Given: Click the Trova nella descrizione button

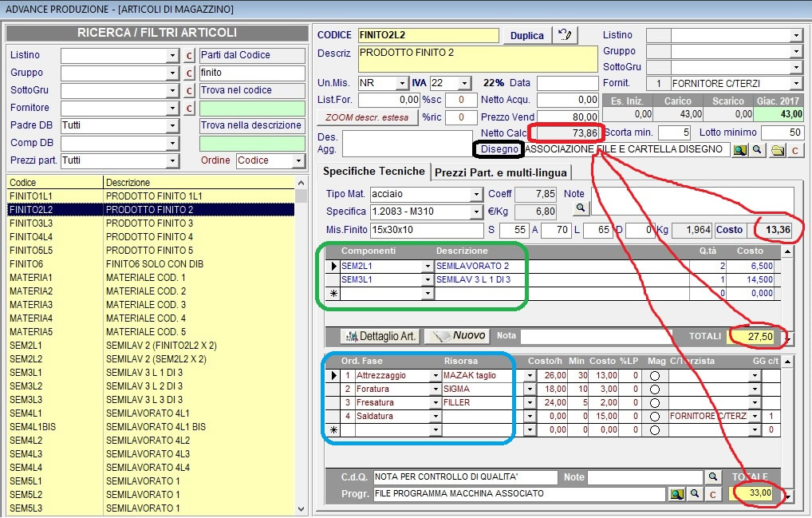Looking at the screenshot, I should [x=252, y=125].
